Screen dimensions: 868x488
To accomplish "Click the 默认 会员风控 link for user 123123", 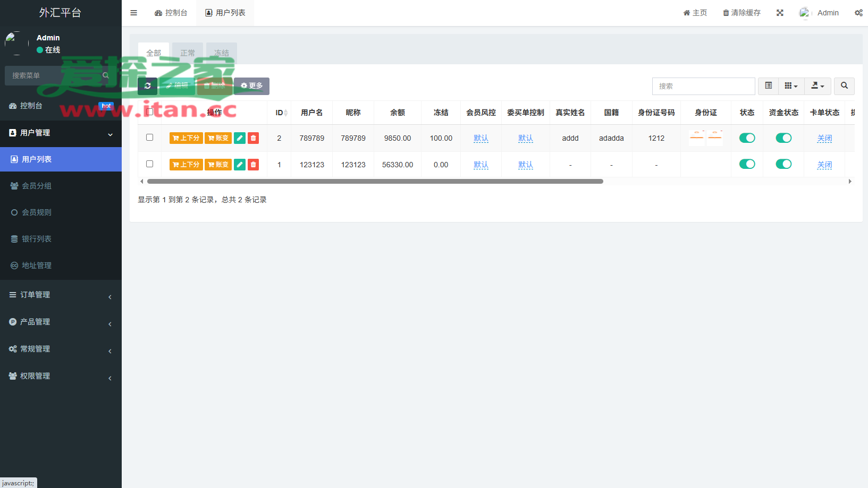I will tap(481, 165).
